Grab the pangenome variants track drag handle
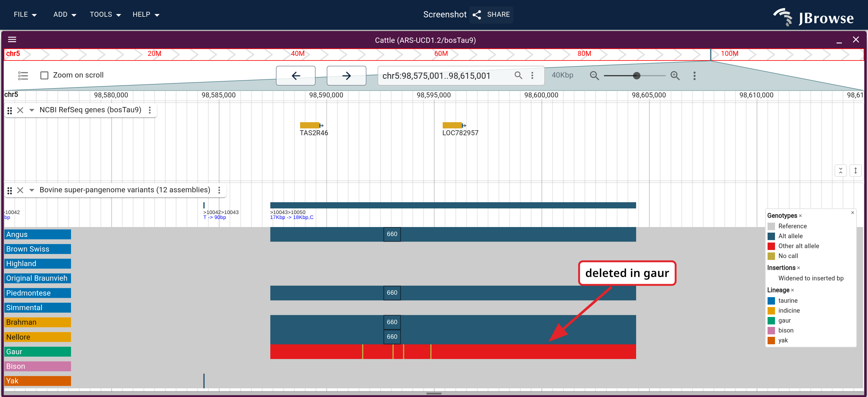The height and width of the screenshot is (397, 868). click(10, 190)
